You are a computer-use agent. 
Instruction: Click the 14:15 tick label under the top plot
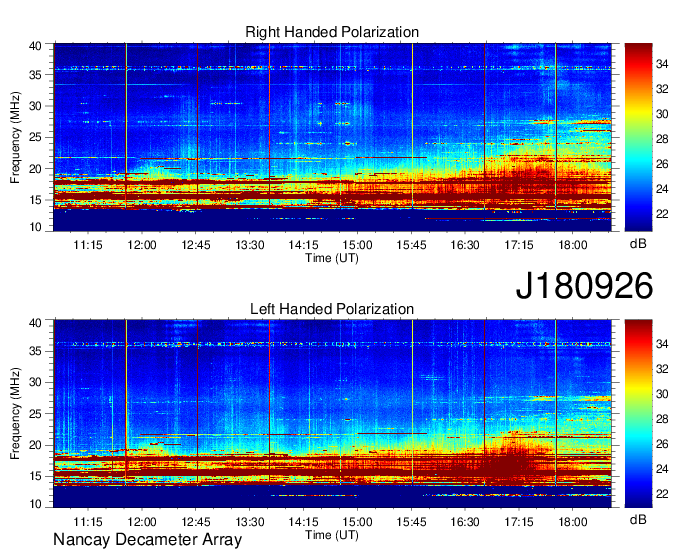click(x=304, y=245)
